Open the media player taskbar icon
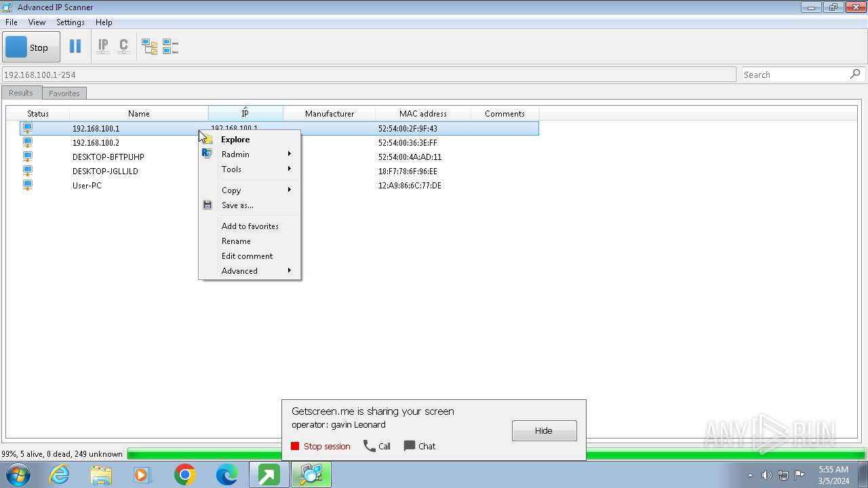Viewport: 868px width, 488px height. [x=142, y=475]
